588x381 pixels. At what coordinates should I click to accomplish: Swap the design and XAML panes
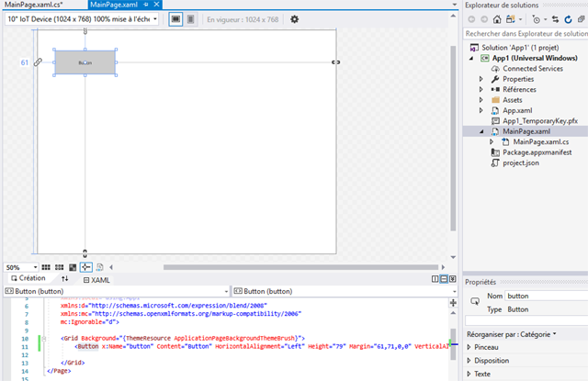tap(65, 277)
